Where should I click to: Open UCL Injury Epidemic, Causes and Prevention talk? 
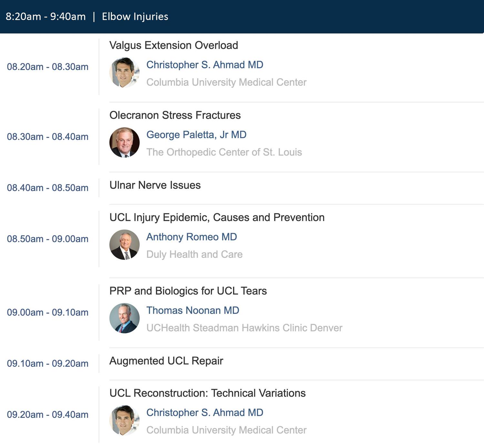click(x=217, y=218)
